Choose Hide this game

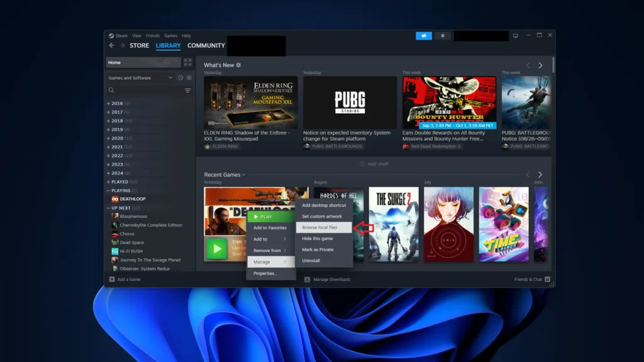(x=324, y=238)
